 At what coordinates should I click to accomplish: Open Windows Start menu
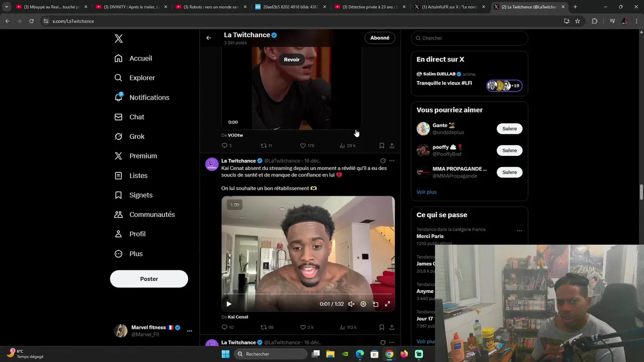coord(225,354)
